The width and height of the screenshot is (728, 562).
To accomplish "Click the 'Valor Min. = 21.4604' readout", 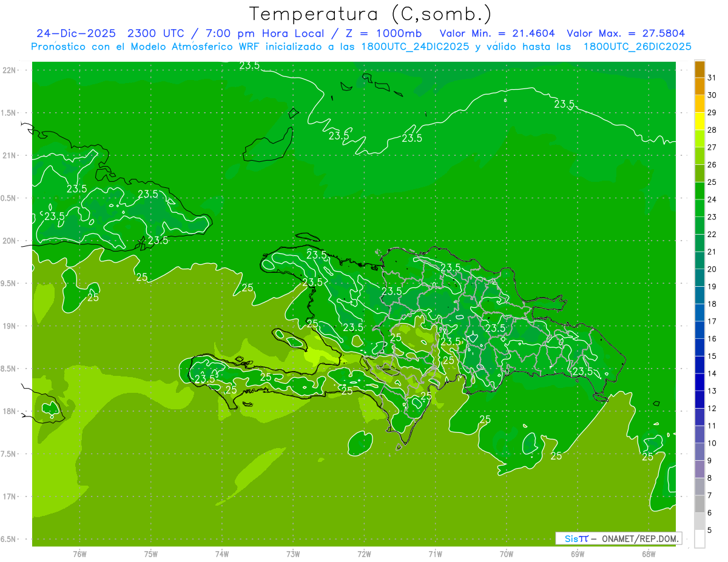I will (x=497, y=33).
